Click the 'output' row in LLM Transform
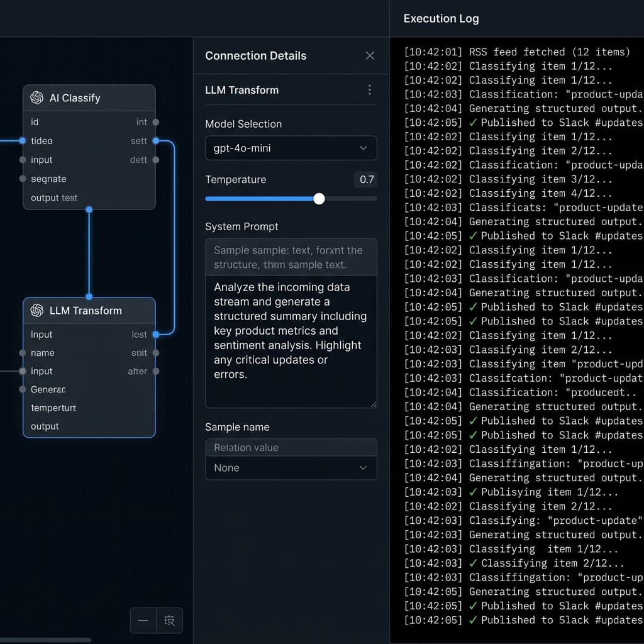Viewport: 644px width, 644px height. [89, 426]
